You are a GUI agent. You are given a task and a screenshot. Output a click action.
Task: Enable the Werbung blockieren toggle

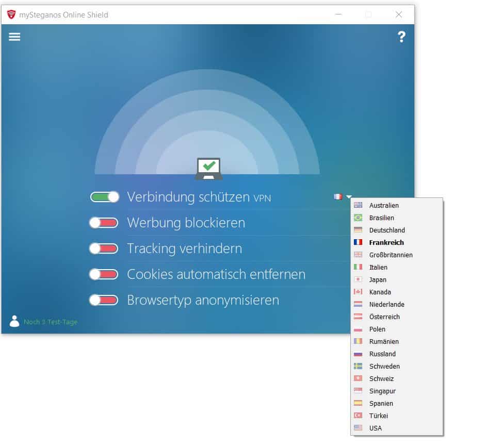coord(104,223)
